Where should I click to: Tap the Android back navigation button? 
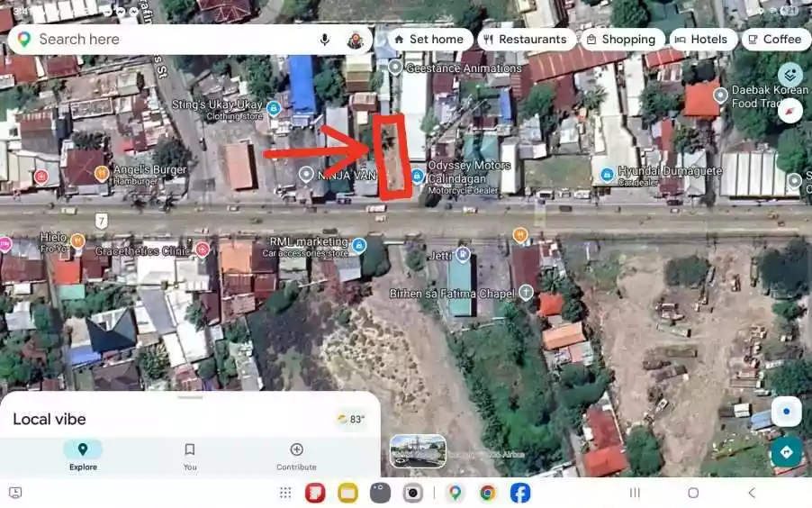pyautogui.click(x=752, y=493)
